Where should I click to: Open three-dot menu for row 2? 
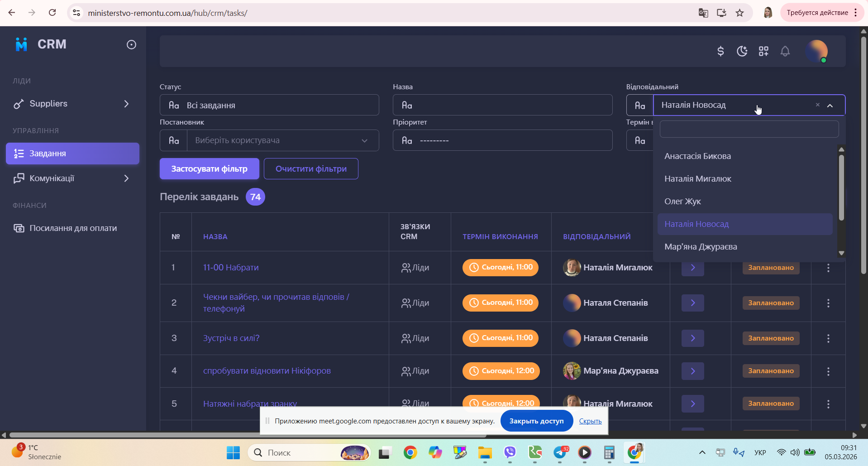828,303
